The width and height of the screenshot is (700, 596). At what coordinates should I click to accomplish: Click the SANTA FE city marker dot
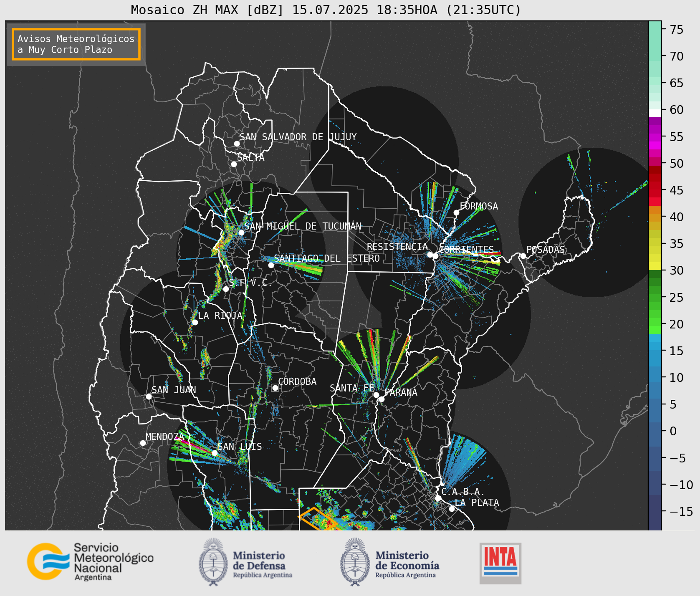tap(376, 395)
